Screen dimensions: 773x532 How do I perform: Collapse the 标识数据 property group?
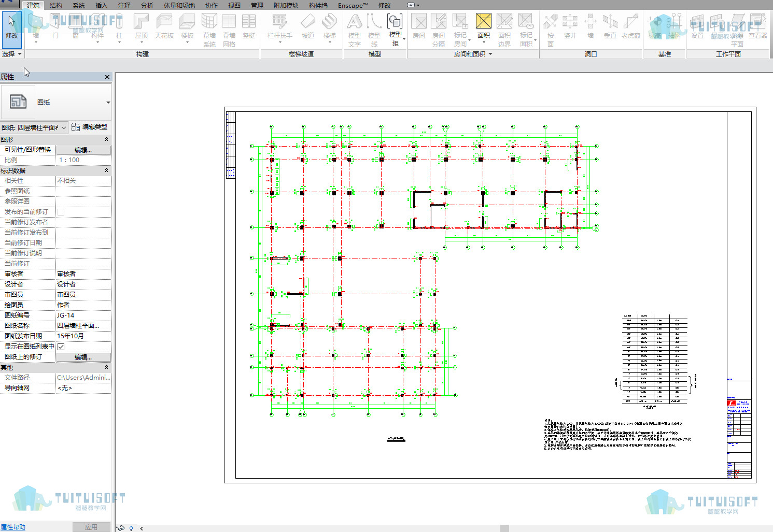tap(107, 170)
